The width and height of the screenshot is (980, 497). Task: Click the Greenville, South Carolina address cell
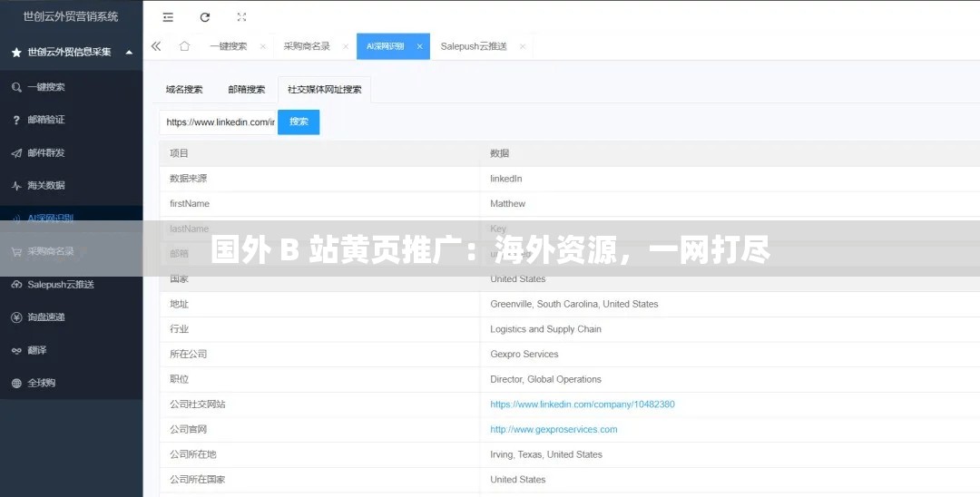pos(573,304)
